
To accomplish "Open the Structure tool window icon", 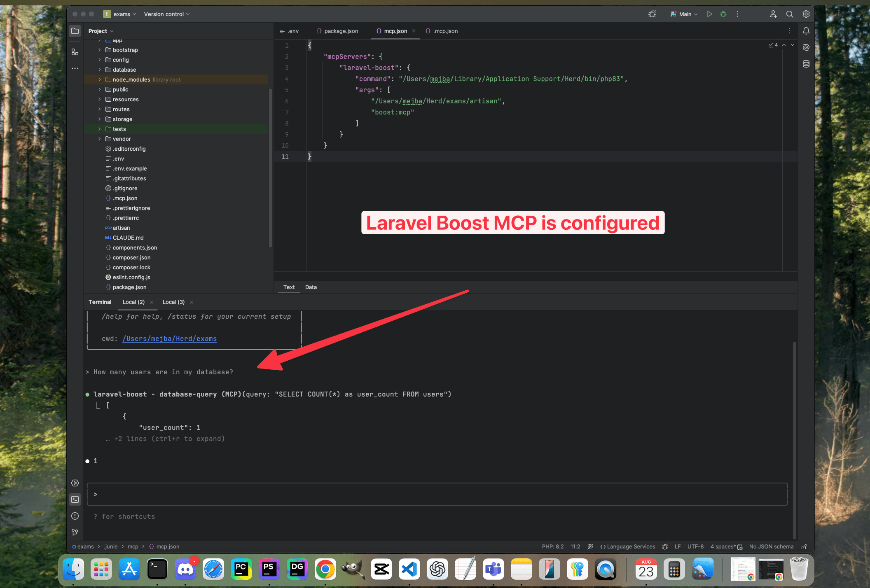I will click(x=75, y=52).
